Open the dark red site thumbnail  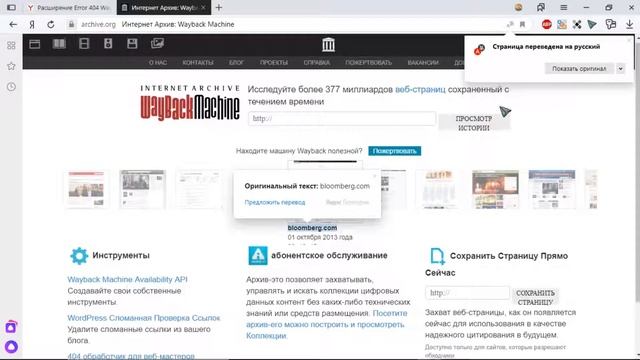click(495, 189)
